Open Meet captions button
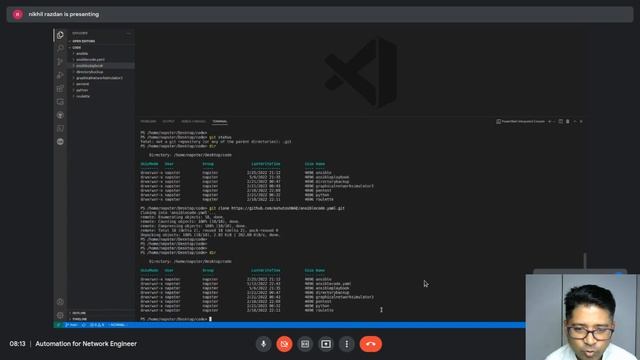The height and width of the screenshot is (360, 640). (305, 344)
